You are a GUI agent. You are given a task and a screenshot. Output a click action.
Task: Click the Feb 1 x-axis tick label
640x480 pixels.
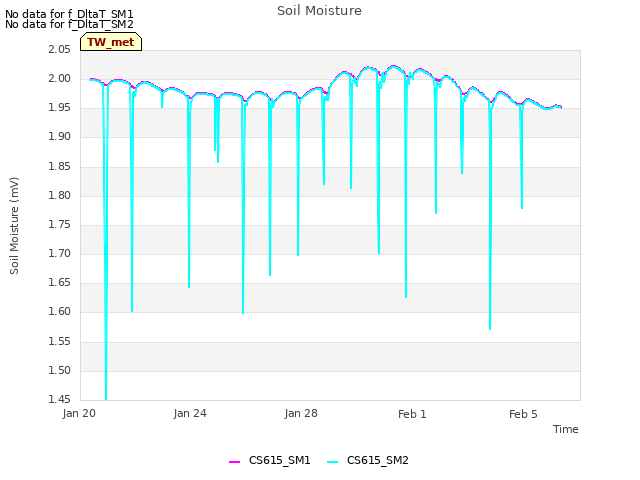(x=412, y=414)
